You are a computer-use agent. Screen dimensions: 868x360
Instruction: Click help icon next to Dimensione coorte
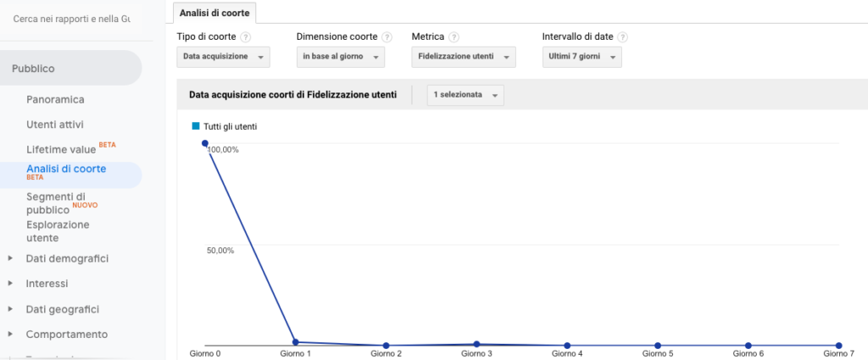pyautogui.click(x=387, y=37)
